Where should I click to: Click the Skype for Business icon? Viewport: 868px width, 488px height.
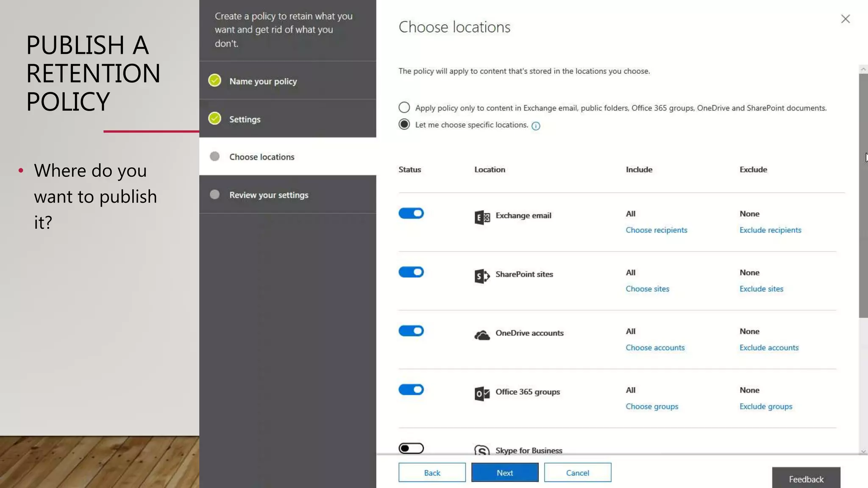(482, 450)
